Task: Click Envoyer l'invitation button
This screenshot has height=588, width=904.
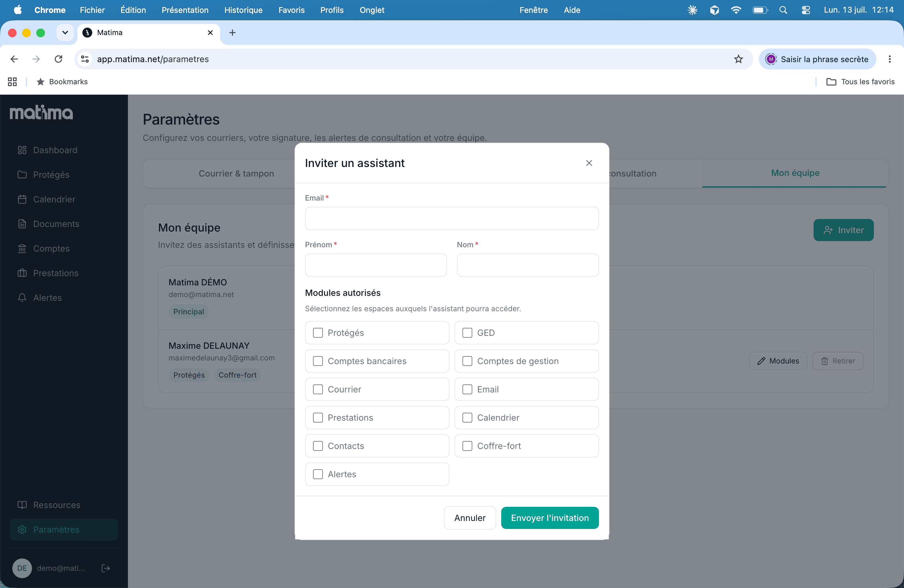Action: coord(549,518)
